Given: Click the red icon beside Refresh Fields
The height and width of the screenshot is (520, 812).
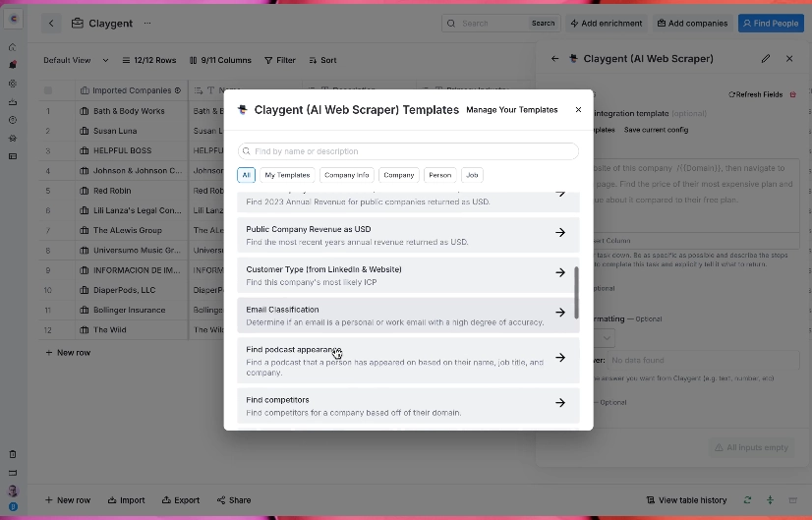Looking at the screenshot, I should coord(793,94).
